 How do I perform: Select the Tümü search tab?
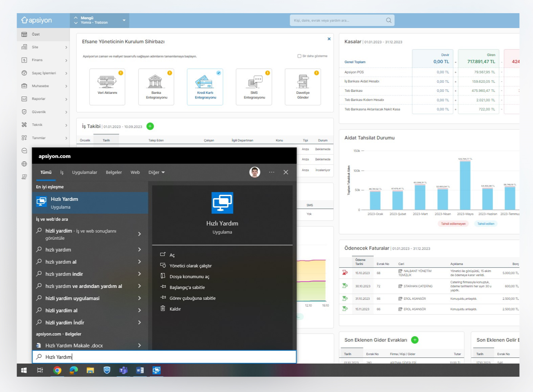click(x=46, y=172)
